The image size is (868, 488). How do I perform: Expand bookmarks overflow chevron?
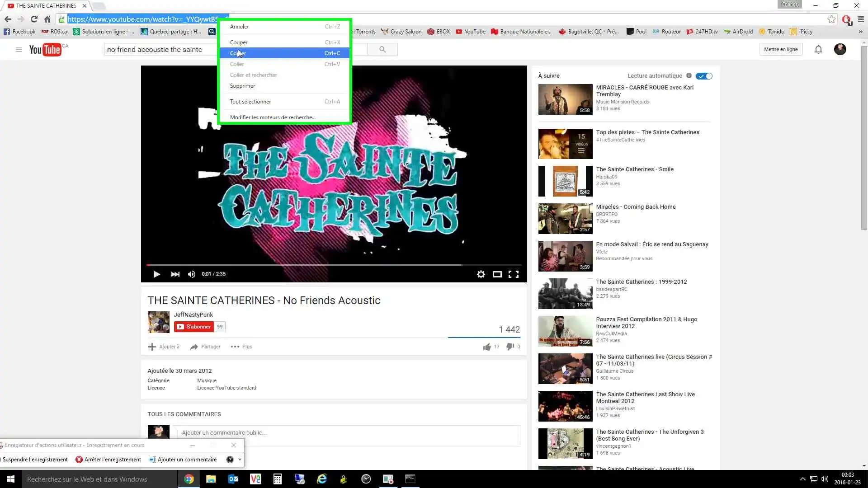pos(860,32)
